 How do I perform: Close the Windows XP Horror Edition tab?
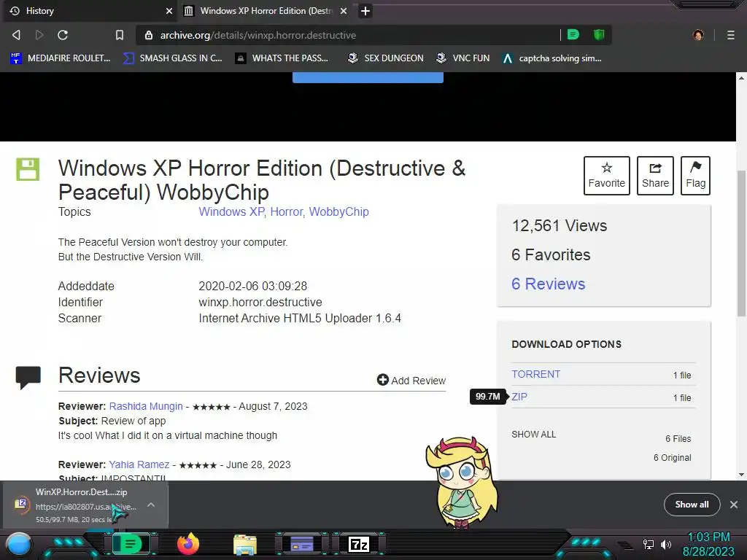point(344,11)
